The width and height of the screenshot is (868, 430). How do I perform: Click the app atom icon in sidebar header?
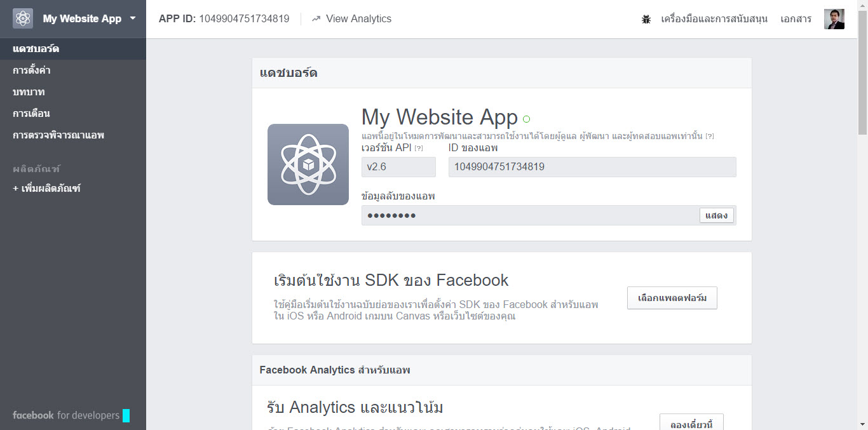[x=23, y=18]
